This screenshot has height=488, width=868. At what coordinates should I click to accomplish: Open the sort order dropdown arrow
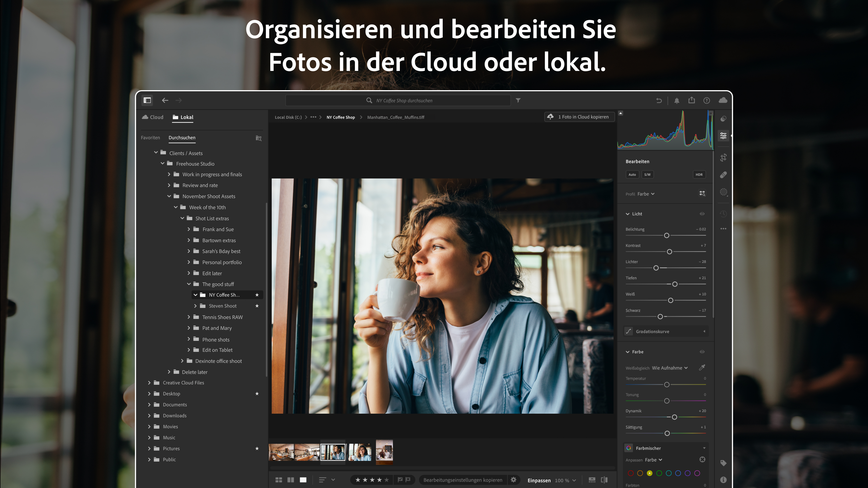(x=333, y=480)
